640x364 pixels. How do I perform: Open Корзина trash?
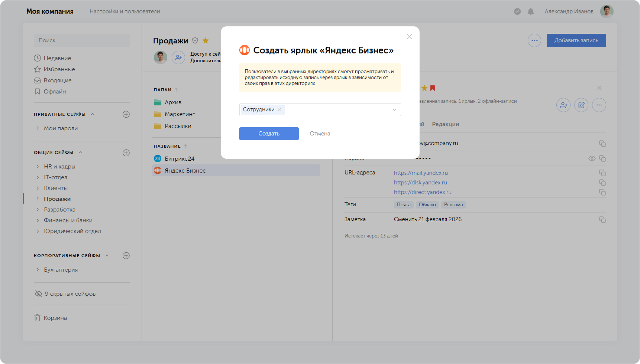click(x=50, y=318)
